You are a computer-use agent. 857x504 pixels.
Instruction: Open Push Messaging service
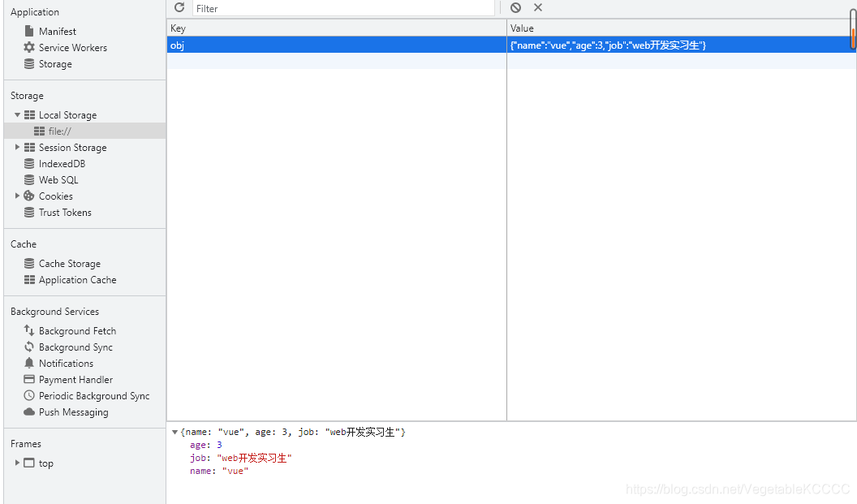pyautogui.click(x=73, y=412)
